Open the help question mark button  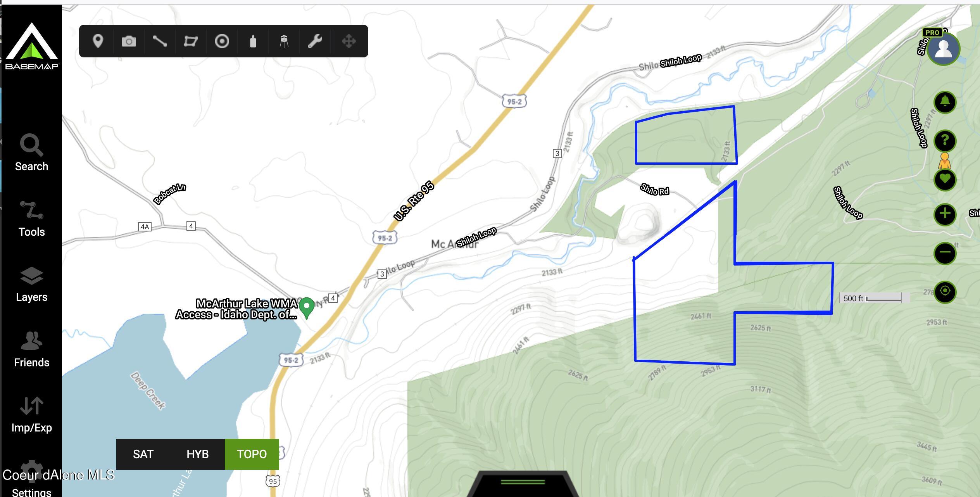click(x=945, y=141)
